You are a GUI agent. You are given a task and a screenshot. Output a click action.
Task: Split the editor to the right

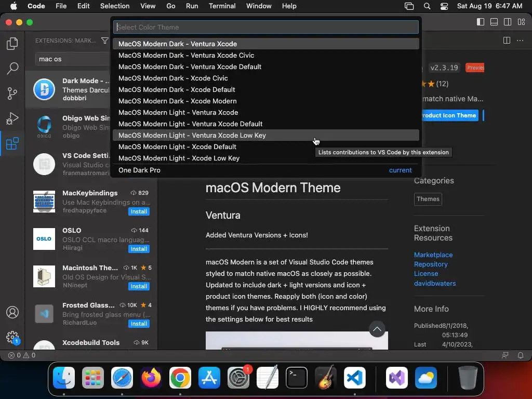(507, 41)
